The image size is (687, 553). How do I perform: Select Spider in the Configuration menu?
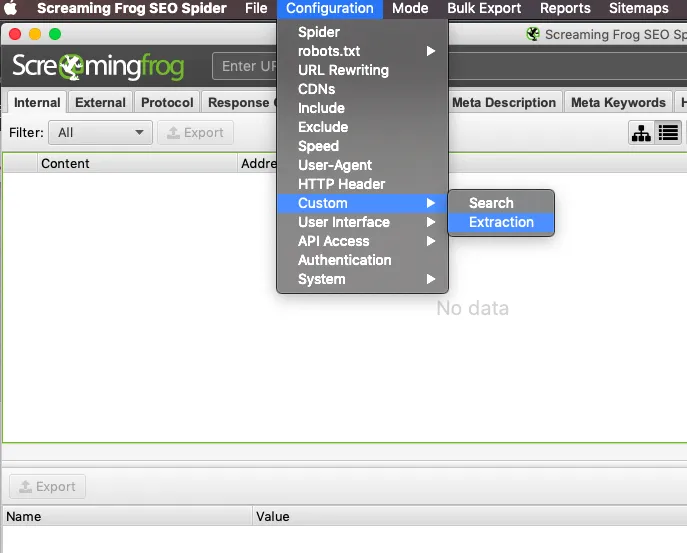(x=362, y=32)
